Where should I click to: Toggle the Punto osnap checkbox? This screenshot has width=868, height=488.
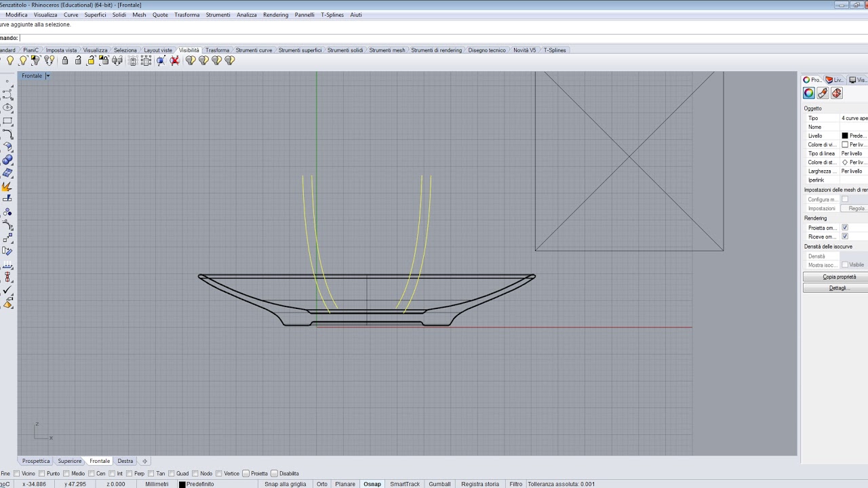click(41, 474)
